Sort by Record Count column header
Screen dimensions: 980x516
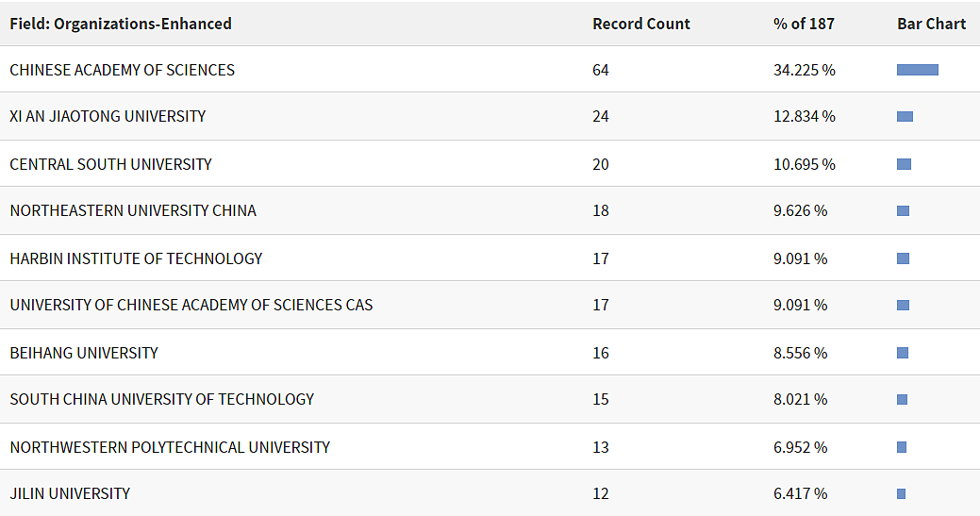point(640,24)
